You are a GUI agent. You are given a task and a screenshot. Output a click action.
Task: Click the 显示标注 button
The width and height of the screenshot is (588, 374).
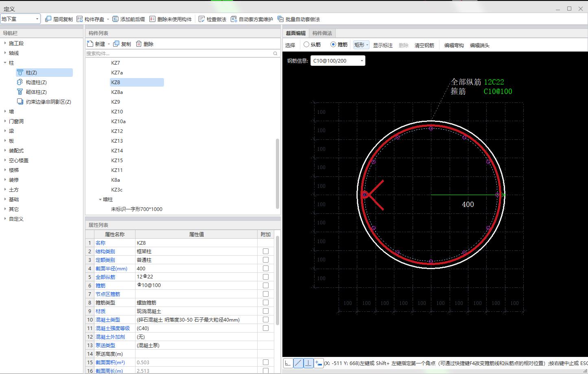[383, 45]
